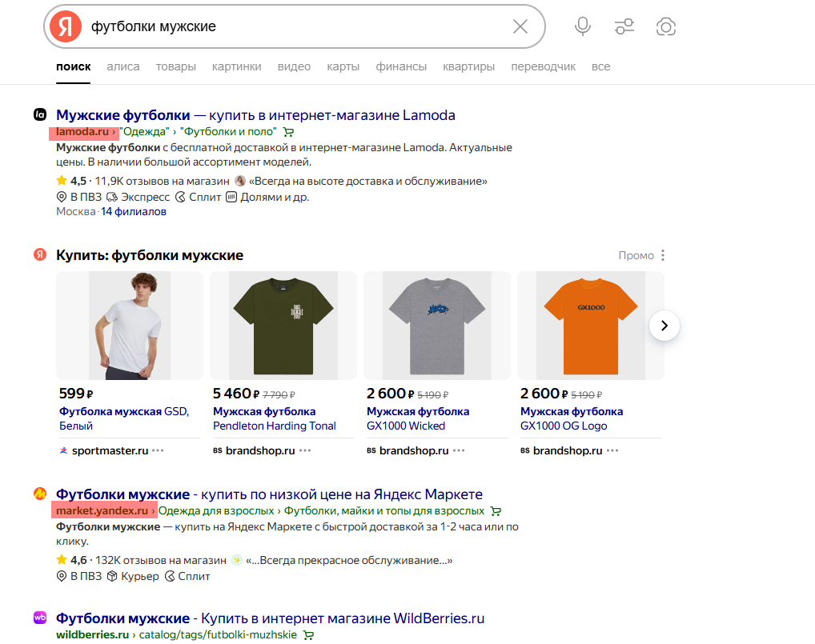Open 'Футболки, майки и топы для взрослых' breadcrumb
Image resolution: width=815 pixels, height=644 pixels.
tap(384, 511)
